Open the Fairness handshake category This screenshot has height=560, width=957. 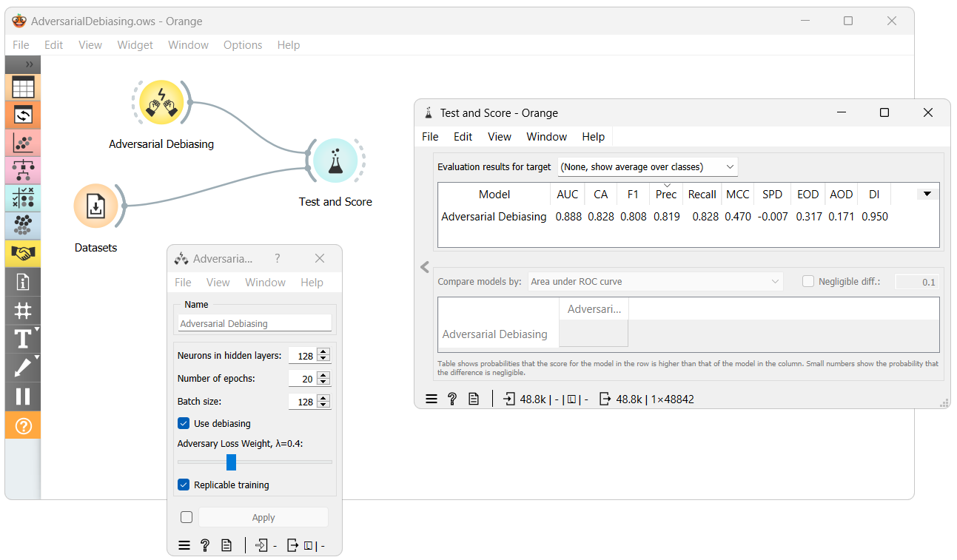click(23, 254)
